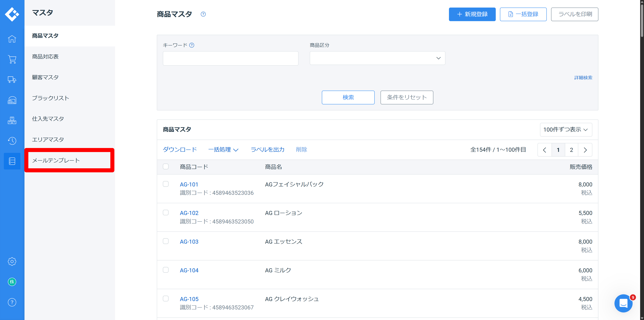Click the 検索 button
This screenshot has width=644, height=320.
click(x=348, y=97)
